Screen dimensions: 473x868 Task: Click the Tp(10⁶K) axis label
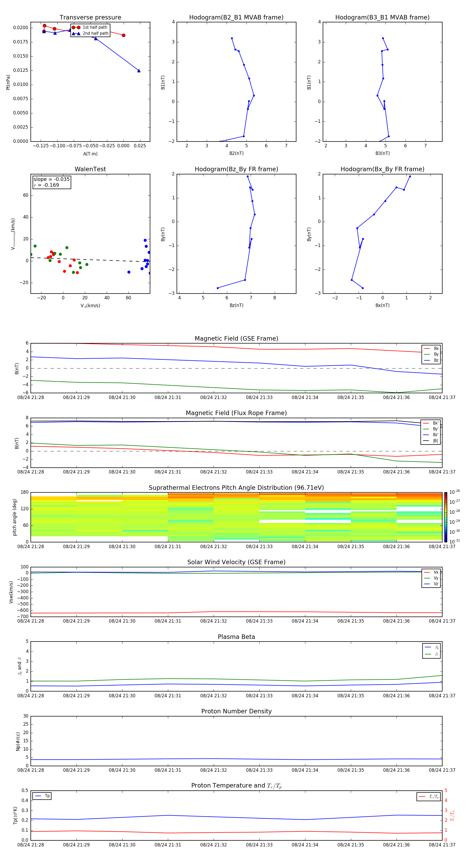pos(15,815)
